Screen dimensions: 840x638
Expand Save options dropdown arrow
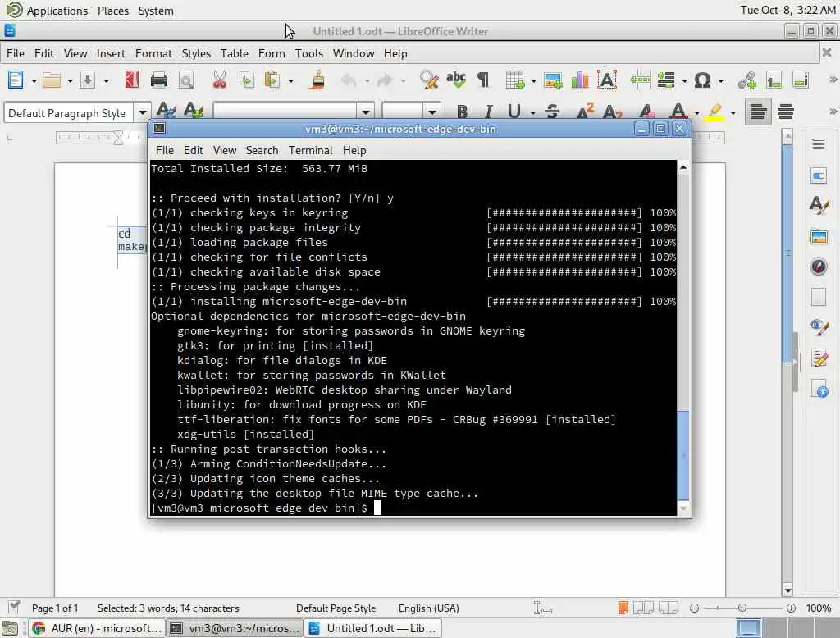(x=106, y=81)
